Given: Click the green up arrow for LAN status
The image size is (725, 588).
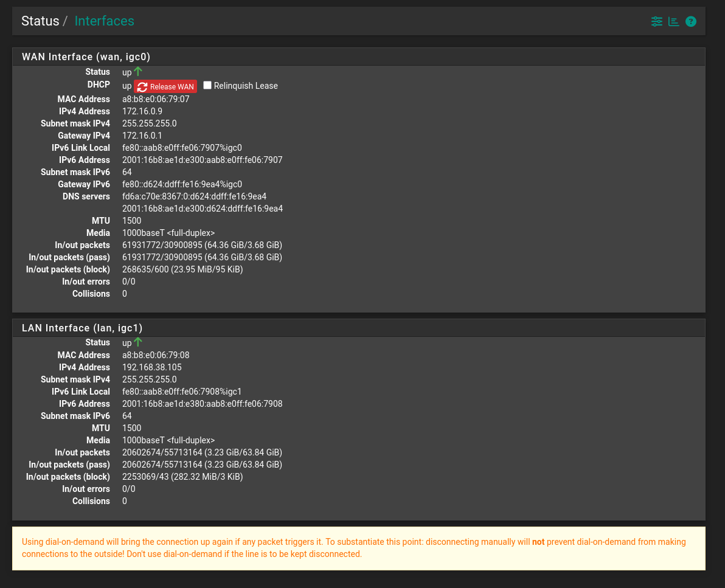Looking at the screenshot, I should tap(138, 342).
